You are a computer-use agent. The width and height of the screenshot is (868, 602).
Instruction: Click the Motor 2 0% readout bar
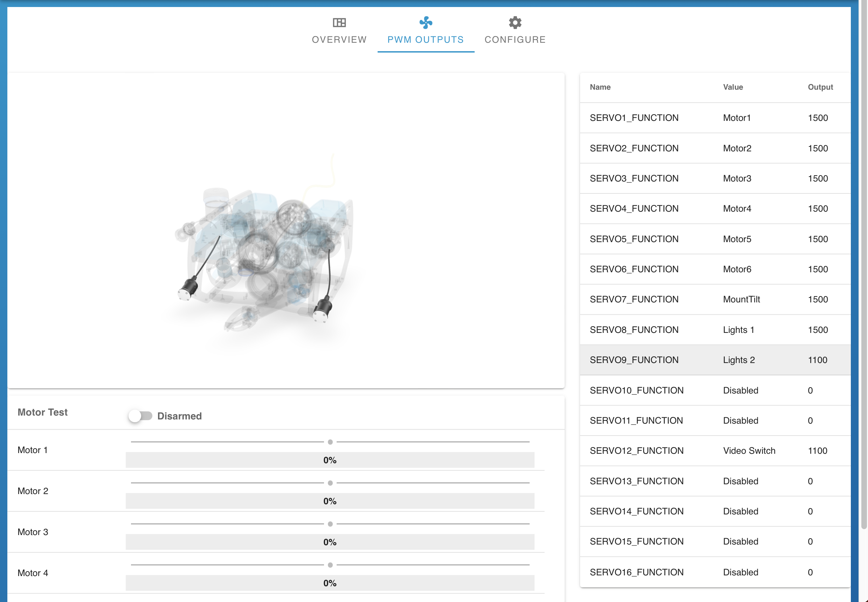tap(330, 501)
